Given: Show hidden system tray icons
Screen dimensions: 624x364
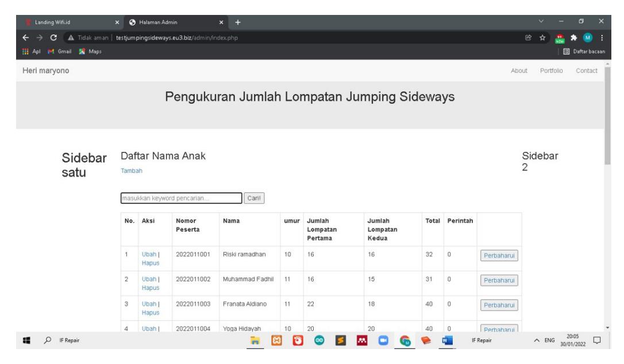Looking at the screenshot, I should (537, 340).
